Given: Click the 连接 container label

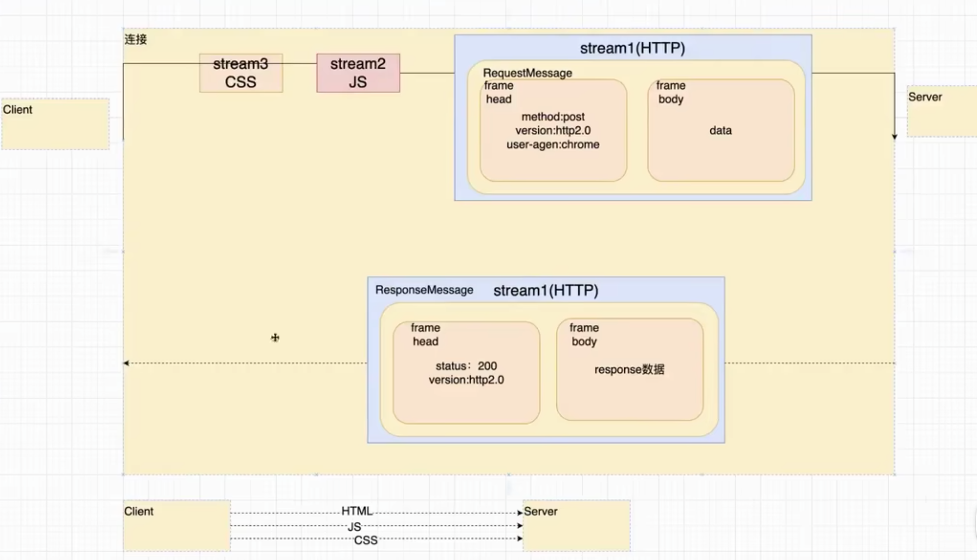Looking at the screenshot, I should pos(135,39).
